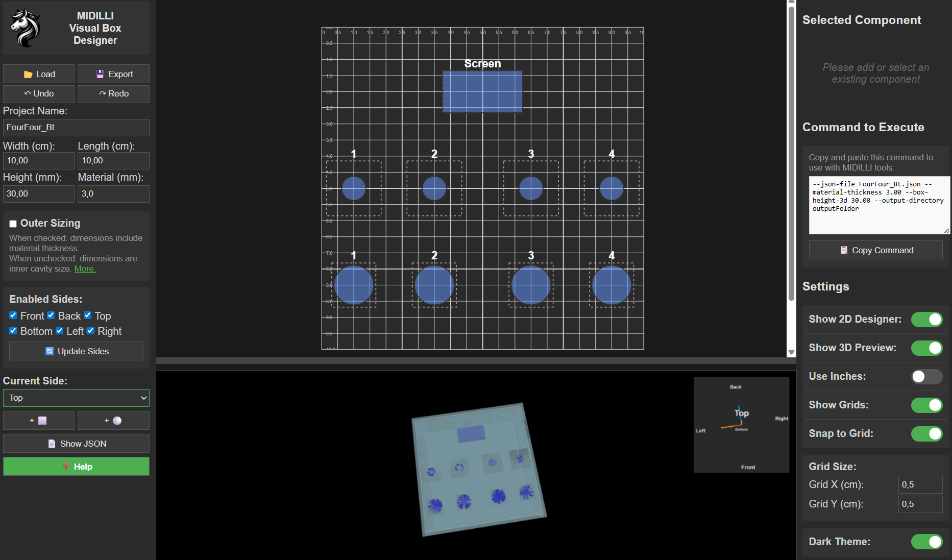Add a circle component
The width and height of the screenshot is (952, 560).
click(113, 421)
